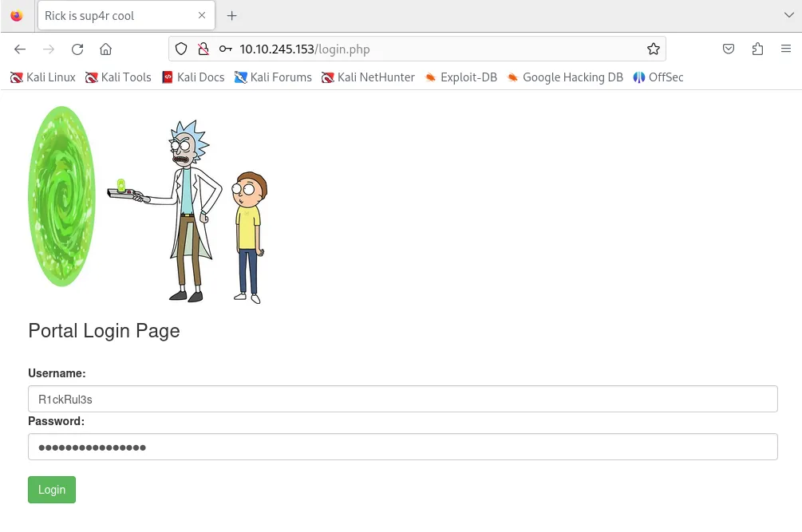Open the OffSec bookmark

click(659, 77)
